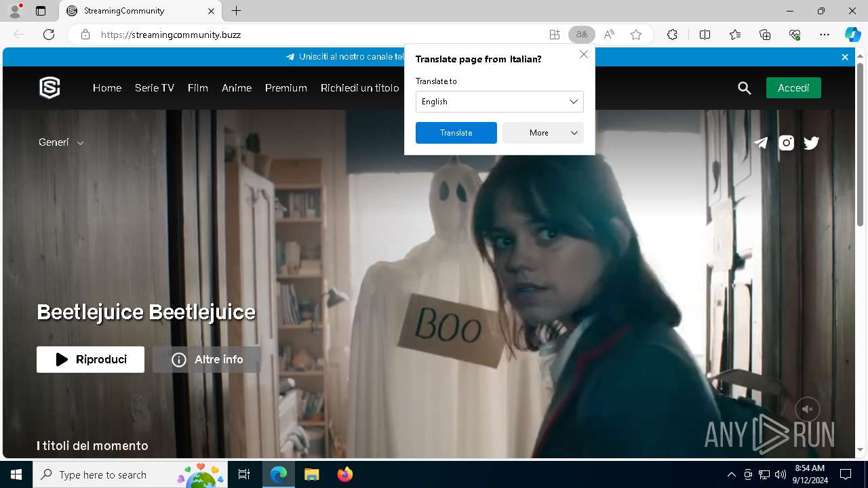
Task: Click the translate icon in the address bar
Action: 581,35
